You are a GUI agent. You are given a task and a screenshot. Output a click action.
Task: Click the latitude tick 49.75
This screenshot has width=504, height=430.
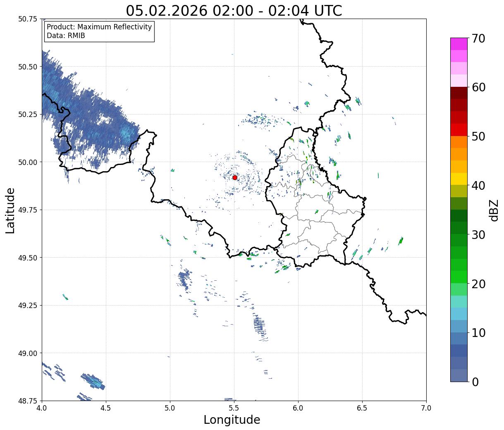pyautogui.click(x=28, y=210)
